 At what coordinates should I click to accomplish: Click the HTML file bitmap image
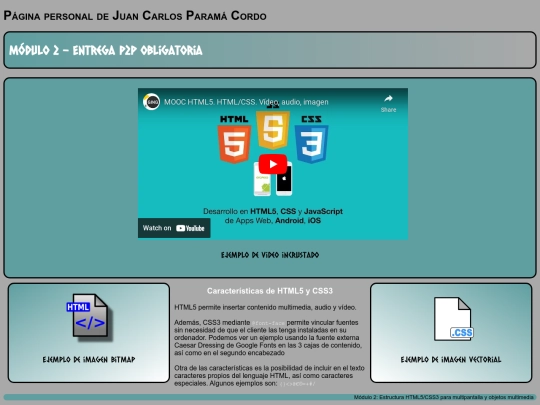coord(91,317)
